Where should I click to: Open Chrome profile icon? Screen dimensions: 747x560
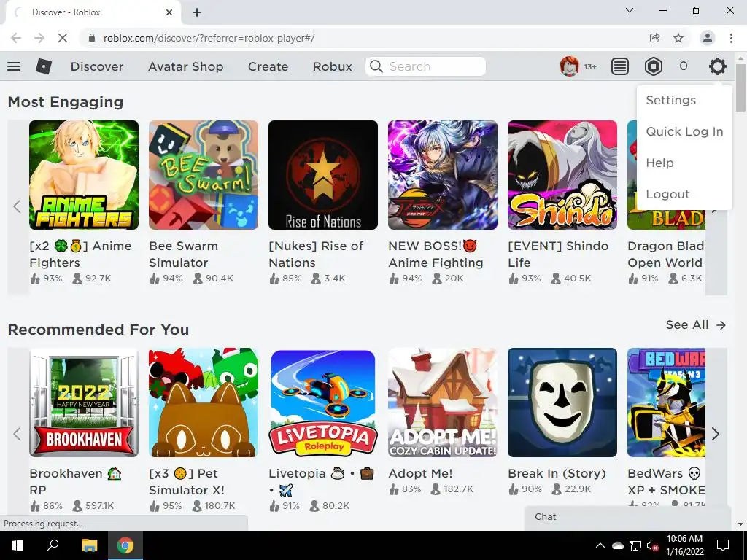(708, 38)
